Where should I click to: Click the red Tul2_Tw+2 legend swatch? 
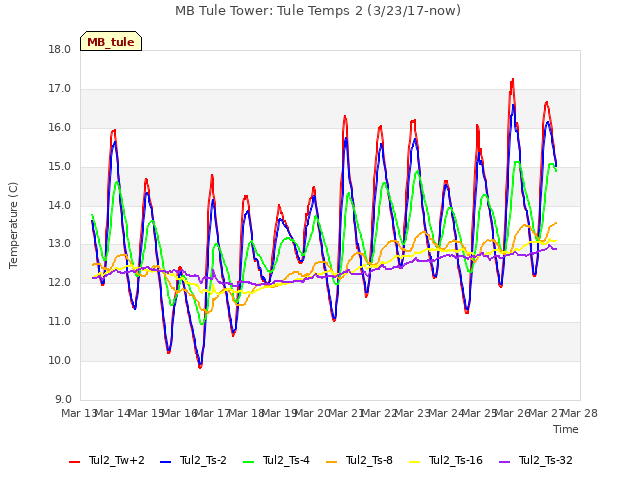[75, 462]
